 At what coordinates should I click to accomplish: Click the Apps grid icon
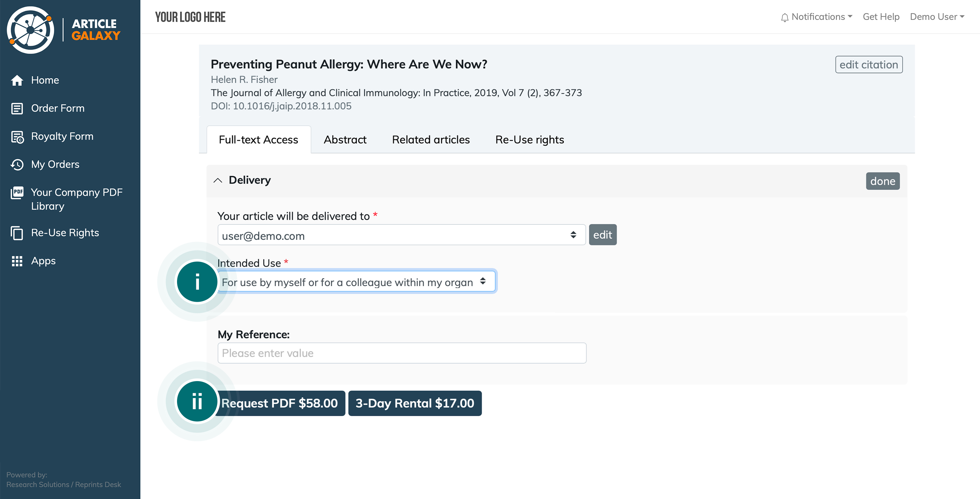[17, 261]
